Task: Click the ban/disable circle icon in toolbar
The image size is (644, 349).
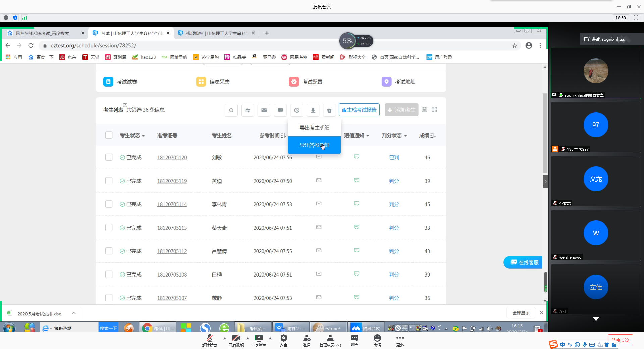Action: coord(297,110)
